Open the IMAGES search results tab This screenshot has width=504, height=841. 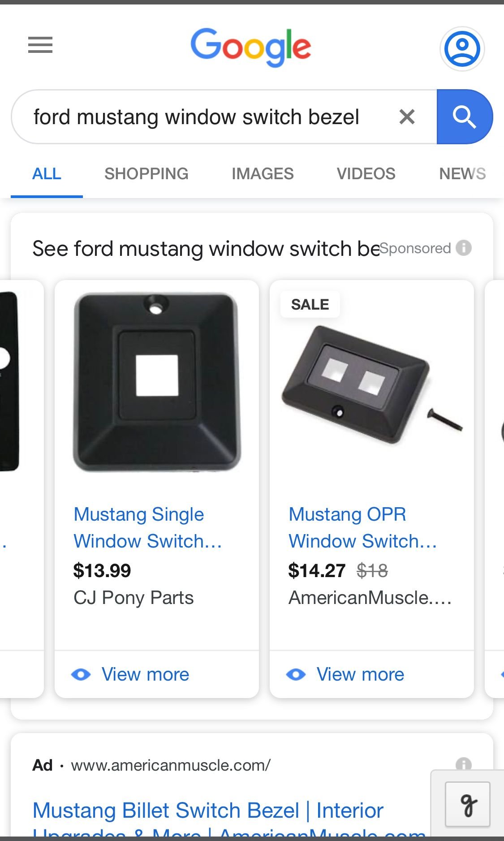point(263,173)
